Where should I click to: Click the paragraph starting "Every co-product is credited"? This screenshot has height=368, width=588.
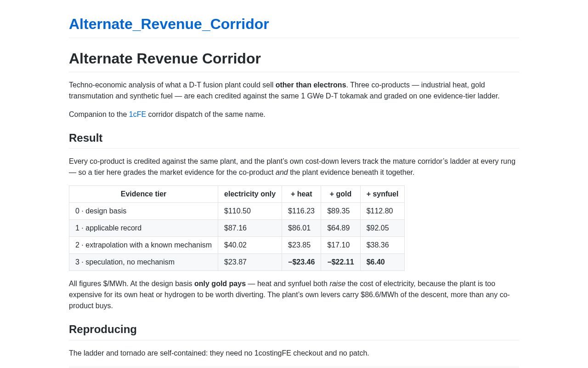click(294, 167)
